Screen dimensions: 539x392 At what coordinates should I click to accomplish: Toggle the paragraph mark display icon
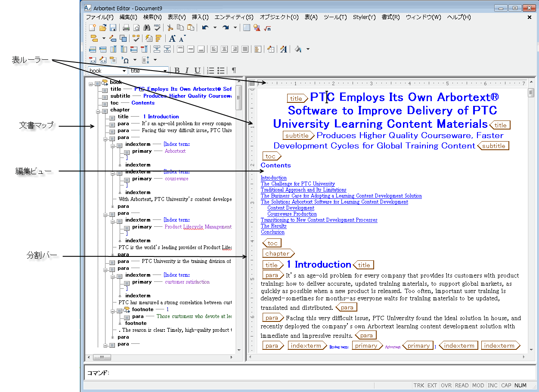(234, 70)
